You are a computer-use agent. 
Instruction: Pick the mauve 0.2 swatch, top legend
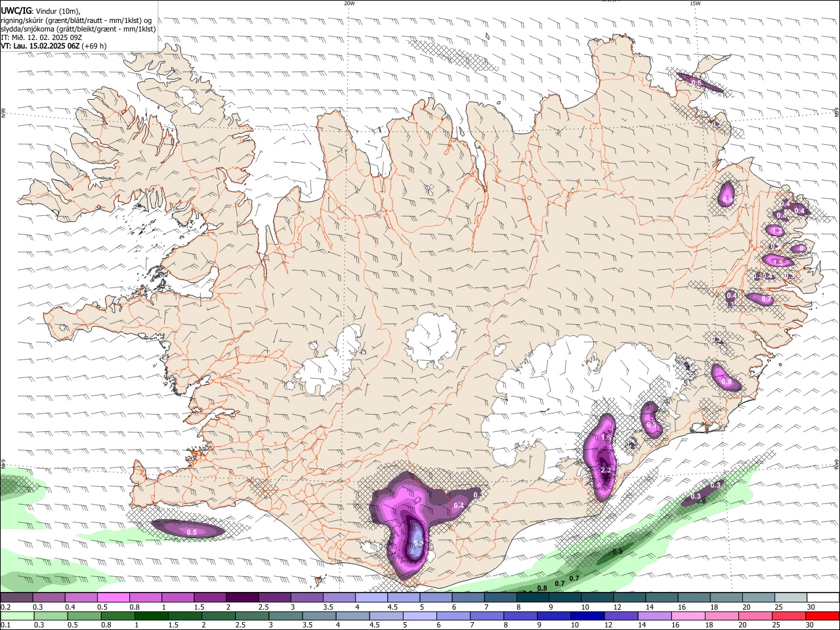point(16,597)
